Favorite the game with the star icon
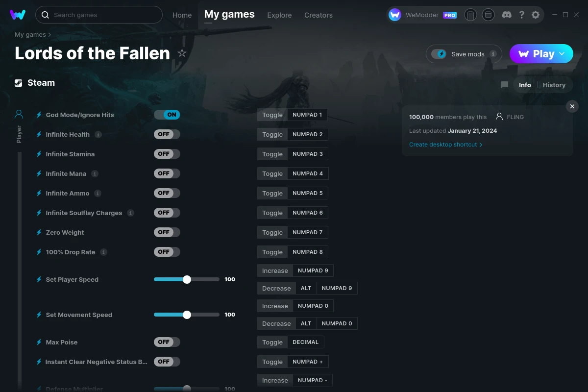 182,53
